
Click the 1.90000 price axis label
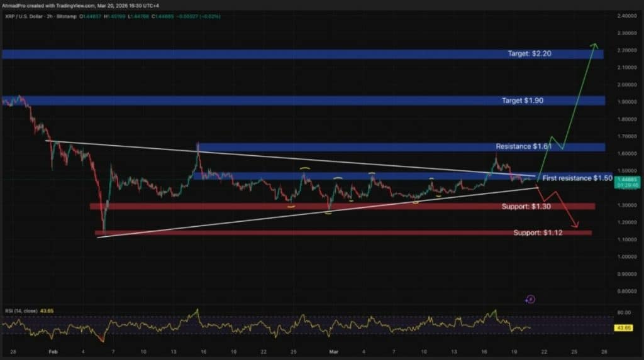click(626, 102)
